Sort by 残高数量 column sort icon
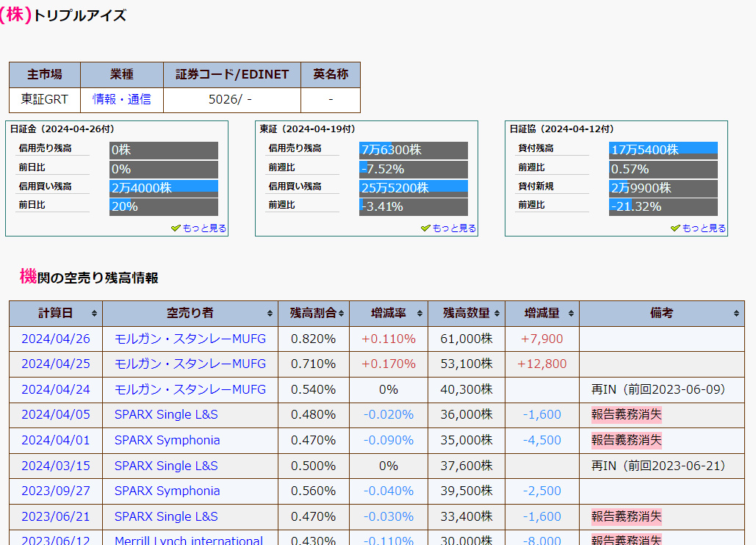 497,314
